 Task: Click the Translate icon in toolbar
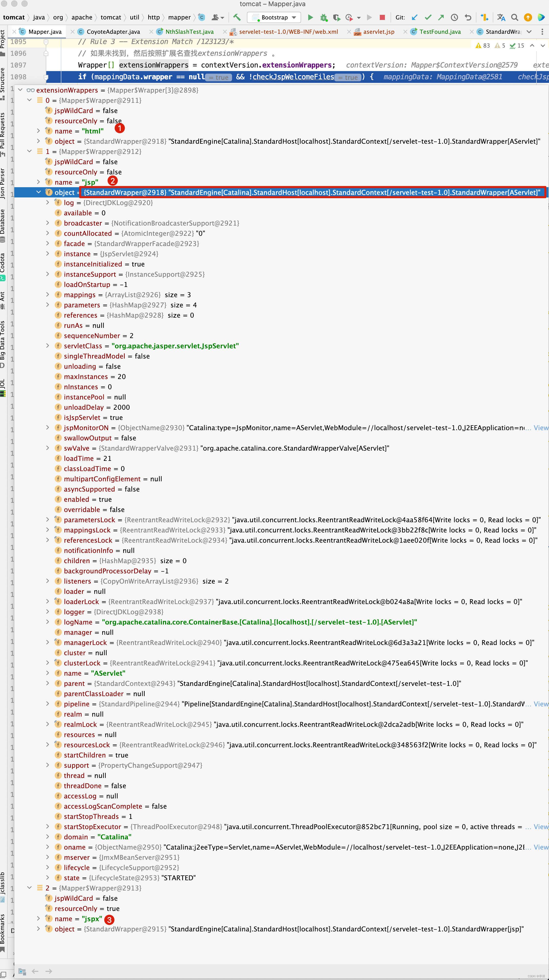(x=501, y=17)
